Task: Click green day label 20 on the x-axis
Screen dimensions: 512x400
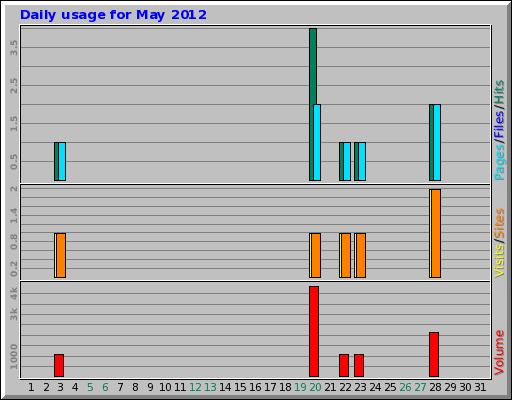Action: tap(315, 387)
